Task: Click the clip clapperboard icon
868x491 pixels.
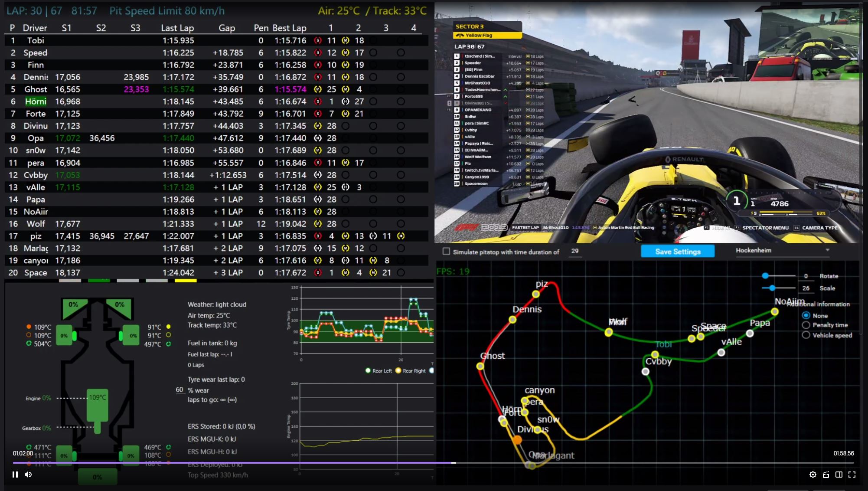Action: click(x=826, y=475)
